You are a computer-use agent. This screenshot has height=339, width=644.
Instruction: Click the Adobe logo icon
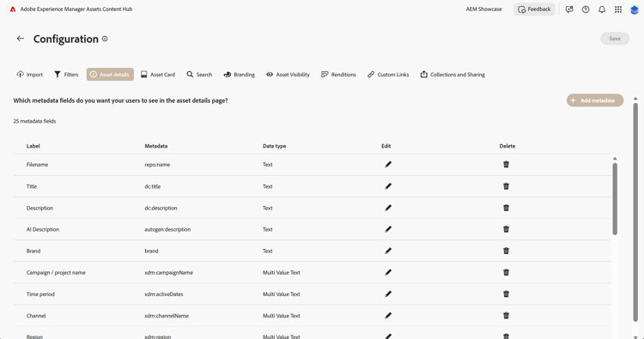point(13,9)
